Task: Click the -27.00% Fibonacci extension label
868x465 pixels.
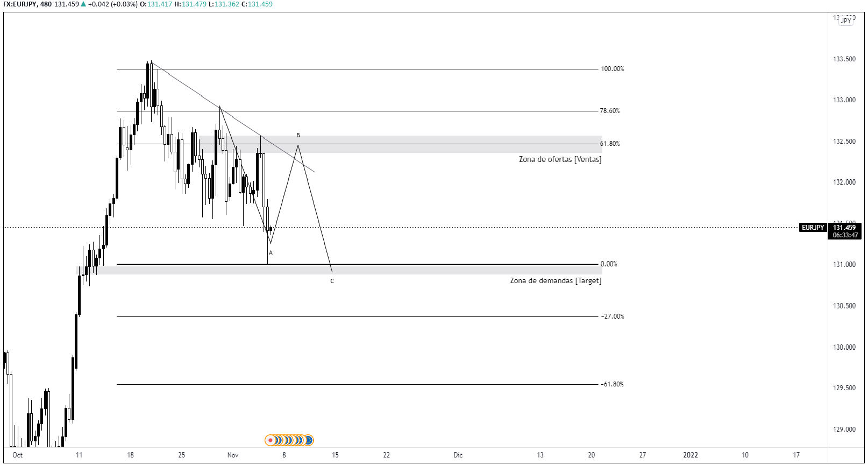Action: tap(612, 316)
